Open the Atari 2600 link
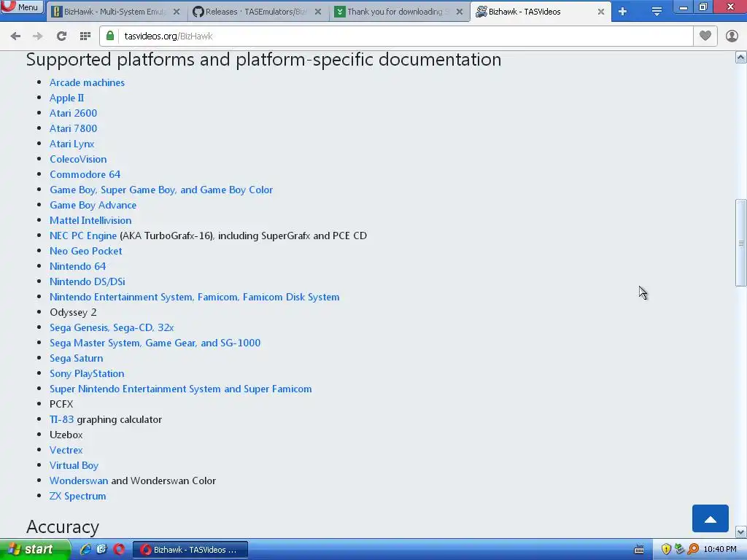The image size is (747, 560). click(x=74, y=113)
